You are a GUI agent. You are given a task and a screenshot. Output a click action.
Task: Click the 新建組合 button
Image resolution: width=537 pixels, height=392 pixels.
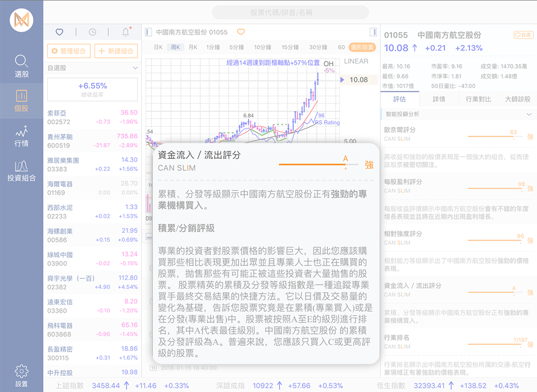116,51
